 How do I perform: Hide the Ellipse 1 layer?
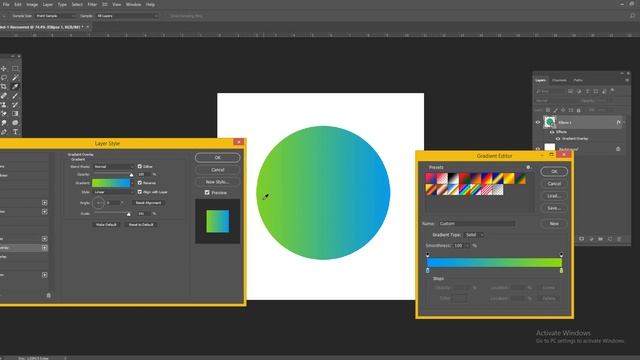click(538, 122)
